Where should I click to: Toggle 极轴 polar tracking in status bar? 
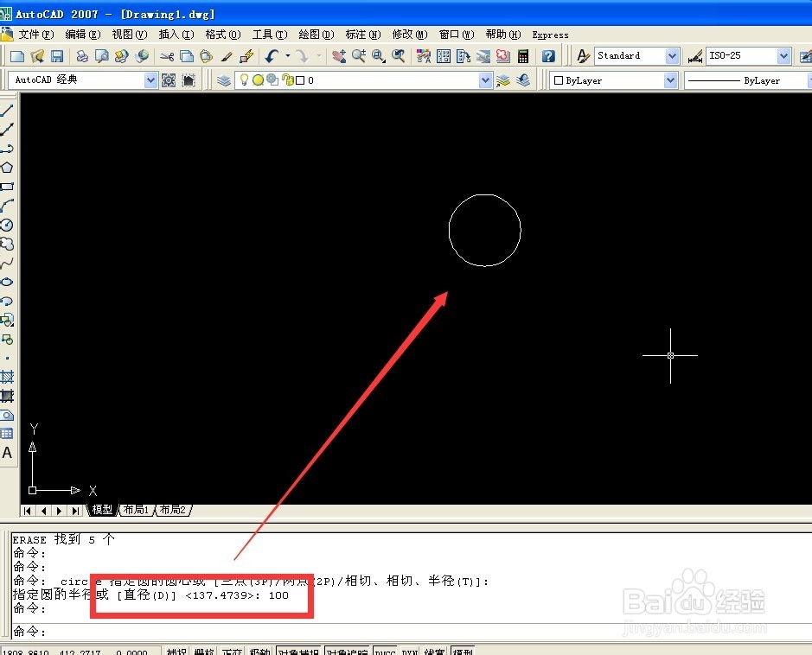(260, 651)
